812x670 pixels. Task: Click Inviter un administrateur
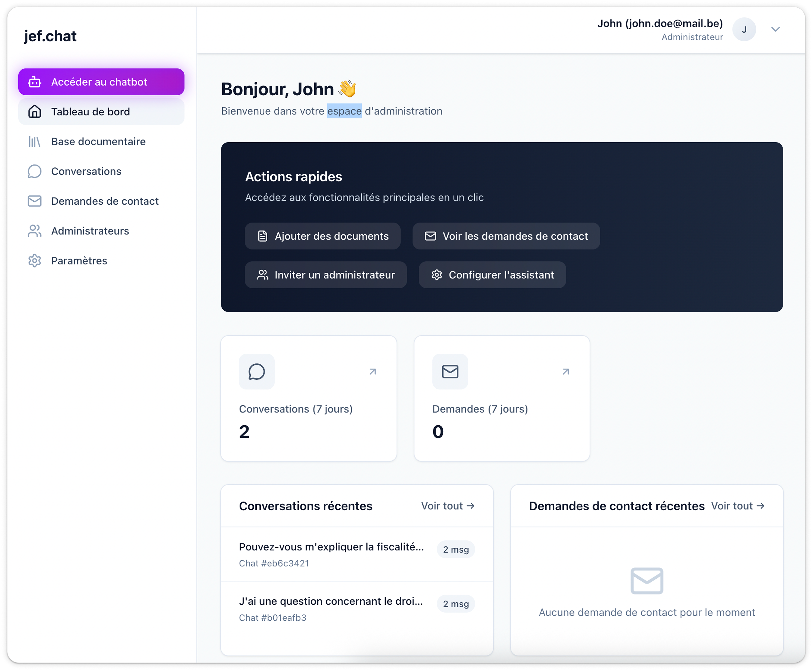tap(325, 274)
